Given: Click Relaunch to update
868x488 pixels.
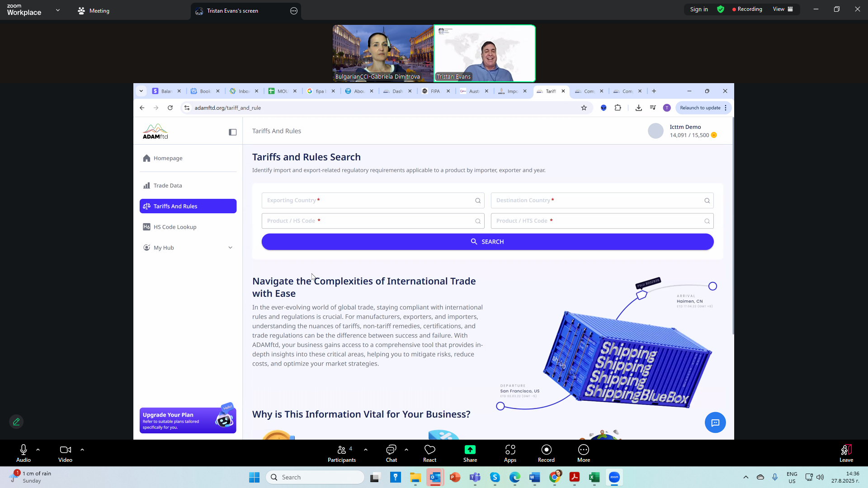Looking at the screenshot, I should pyautogui.click(x=700, y=108).
